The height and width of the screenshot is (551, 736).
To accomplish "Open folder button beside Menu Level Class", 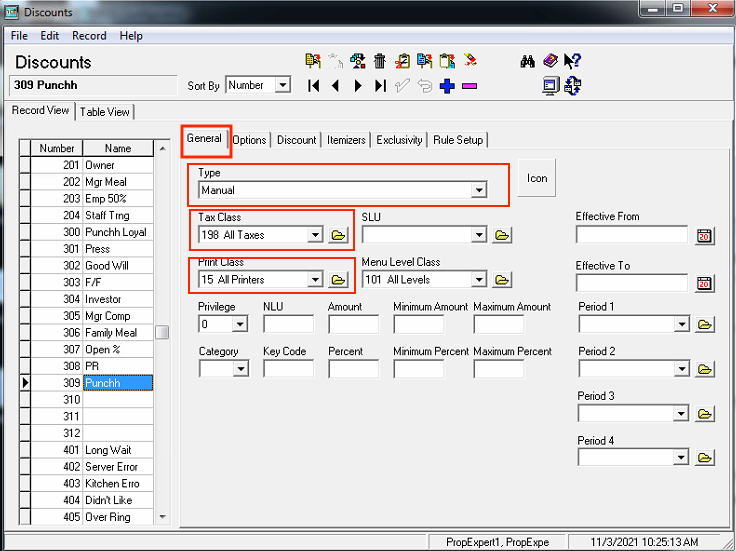I will 502,280.
